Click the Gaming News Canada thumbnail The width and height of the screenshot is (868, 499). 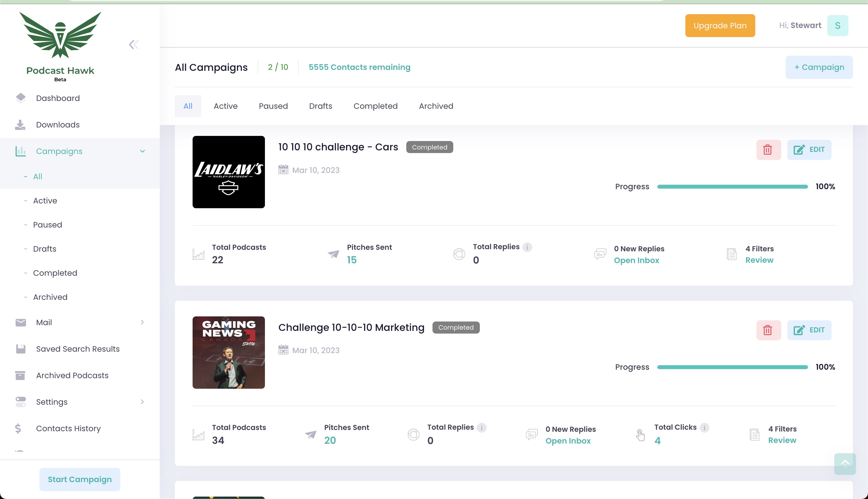pyautogui.click(x=228, y=352)
